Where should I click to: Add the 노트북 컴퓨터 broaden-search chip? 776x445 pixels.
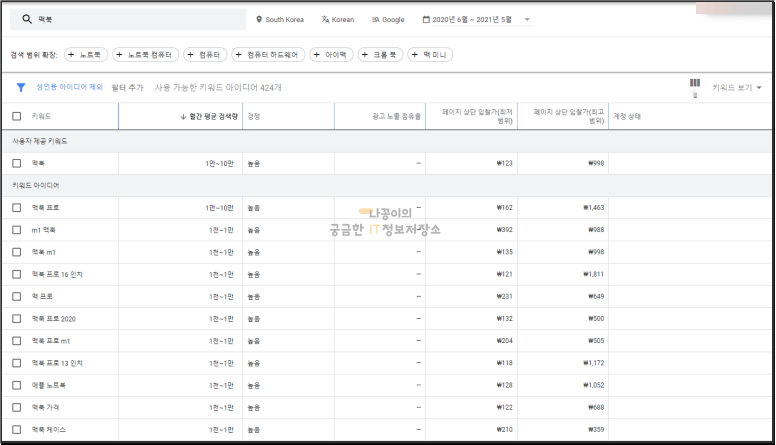(146, 54)
